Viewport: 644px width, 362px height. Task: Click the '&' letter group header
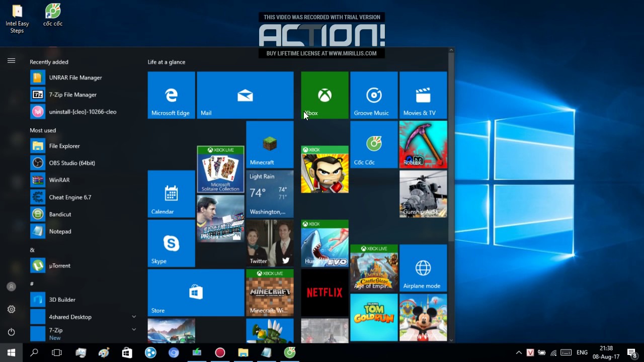(32, 250)
